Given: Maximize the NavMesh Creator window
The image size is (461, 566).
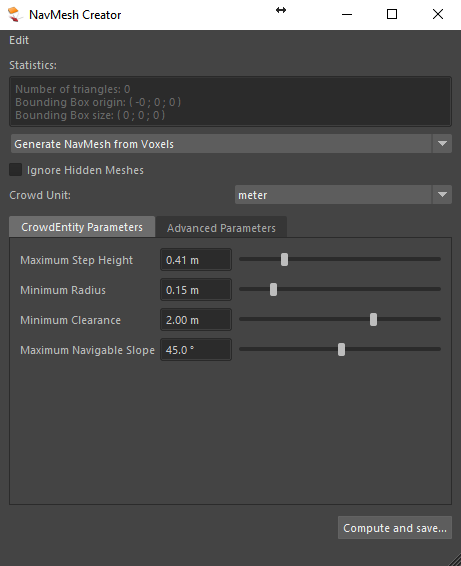Looking at the screenshot, I should point(392,14).
